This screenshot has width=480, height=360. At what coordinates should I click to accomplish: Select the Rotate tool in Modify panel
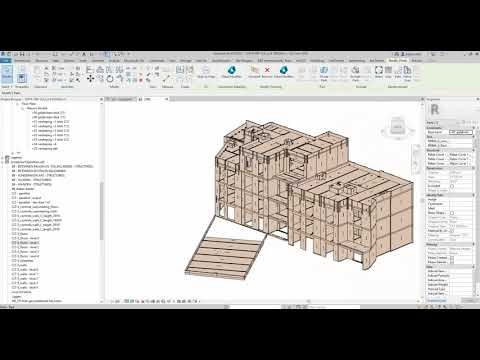click(x=110, y=79)
